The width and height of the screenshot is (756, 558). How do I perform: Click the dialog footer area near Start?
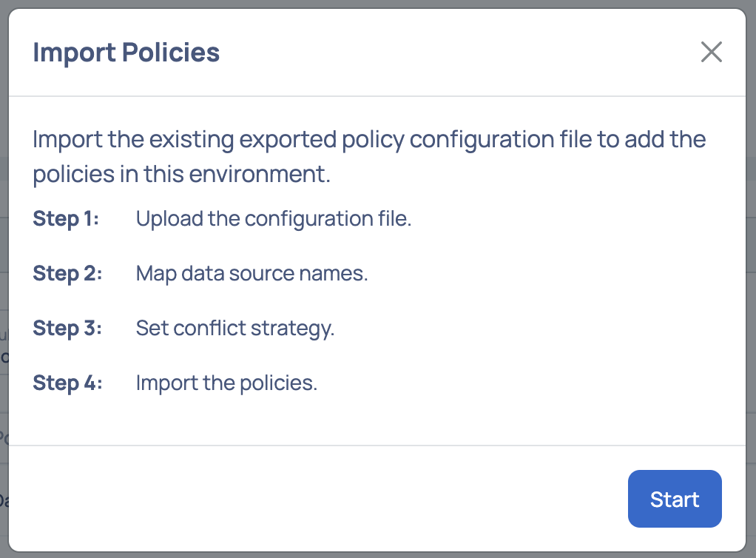(x=370, y=499)
